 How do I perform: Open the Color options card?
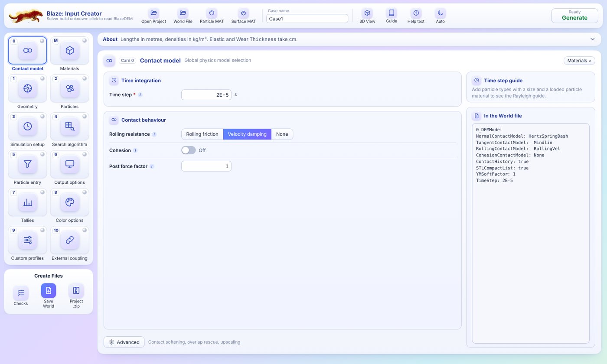click(x=69, y=202)
